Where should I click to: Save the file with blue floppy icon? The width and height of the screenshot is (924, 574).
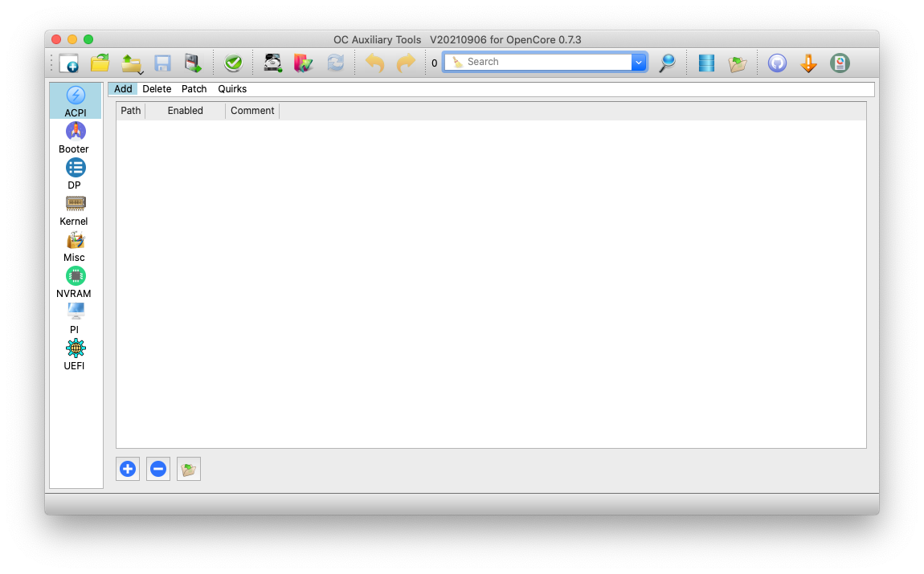click(162, 63)
